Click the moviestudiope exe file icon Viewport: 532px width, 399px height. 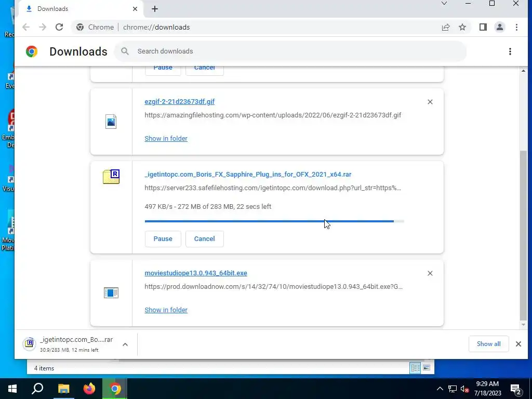click(111, 292)
